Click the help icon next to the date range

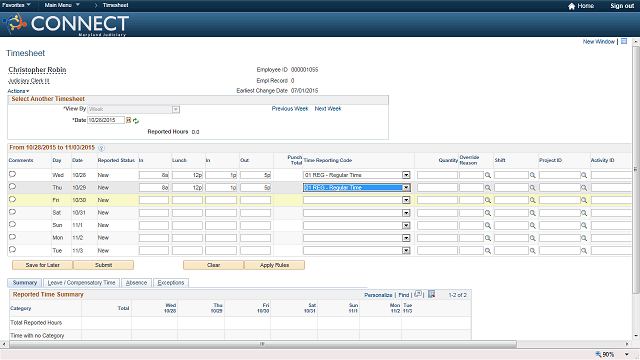[101, 148]
